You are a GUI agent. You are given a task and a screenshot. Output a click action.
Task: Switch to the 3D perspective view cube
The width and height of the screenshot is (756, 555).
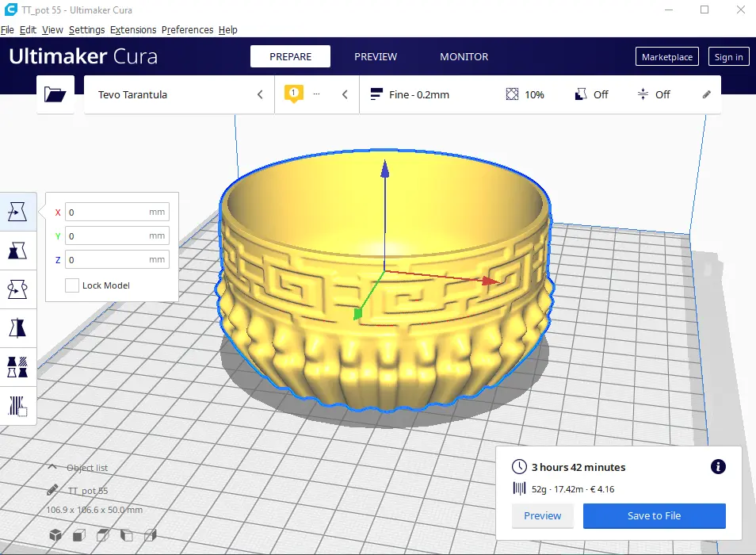tap(55, 534)
